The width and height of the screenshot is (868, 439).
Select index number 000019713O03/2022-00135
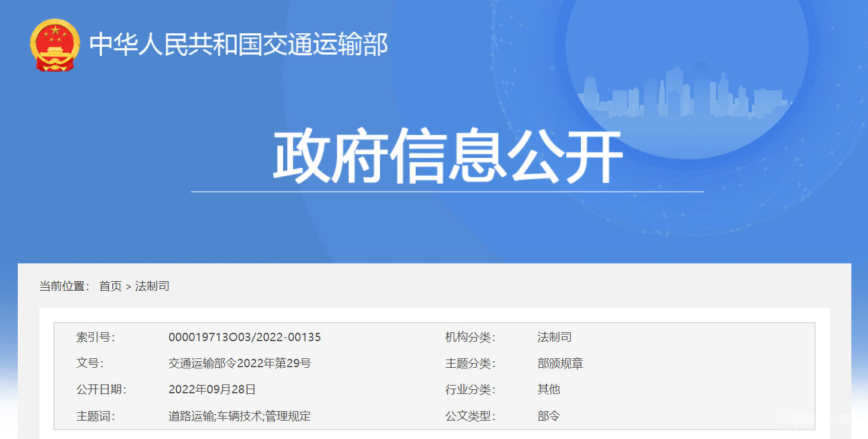point(245,337)
